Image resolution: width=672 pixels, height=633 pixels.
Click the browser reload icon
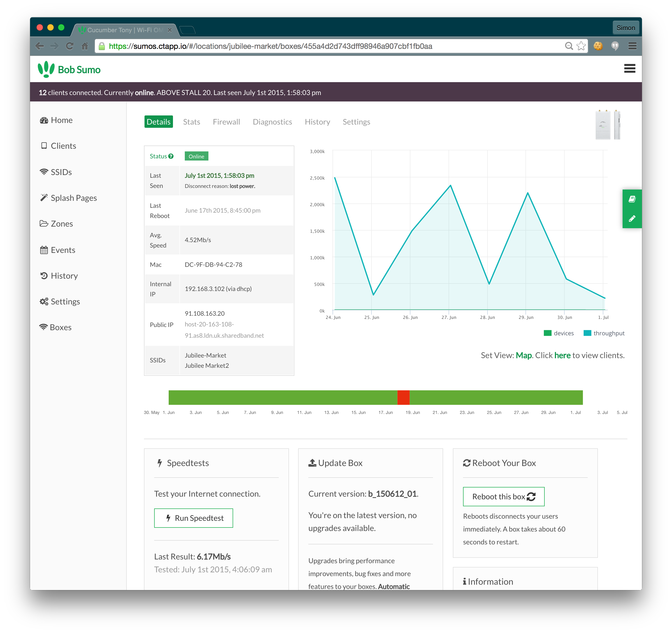(70, 46)
